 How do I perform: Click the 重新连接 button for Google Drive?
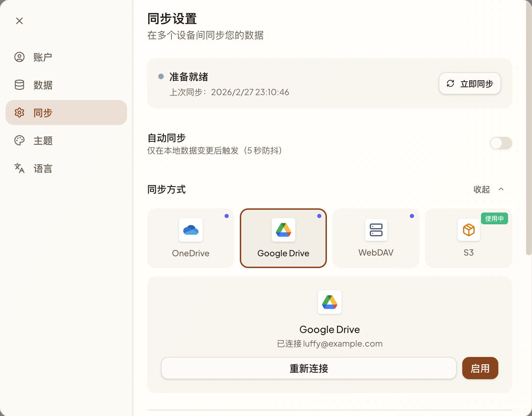pyautogui.click(x=309, y=368)
